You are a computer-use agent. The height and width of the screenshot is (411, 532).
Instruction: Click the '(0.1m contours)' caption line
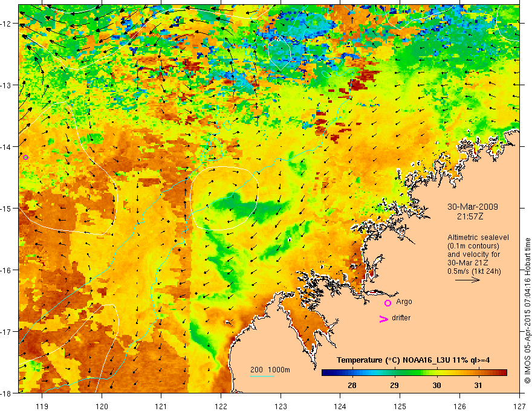pyautogui.click(x=473, y=246)
